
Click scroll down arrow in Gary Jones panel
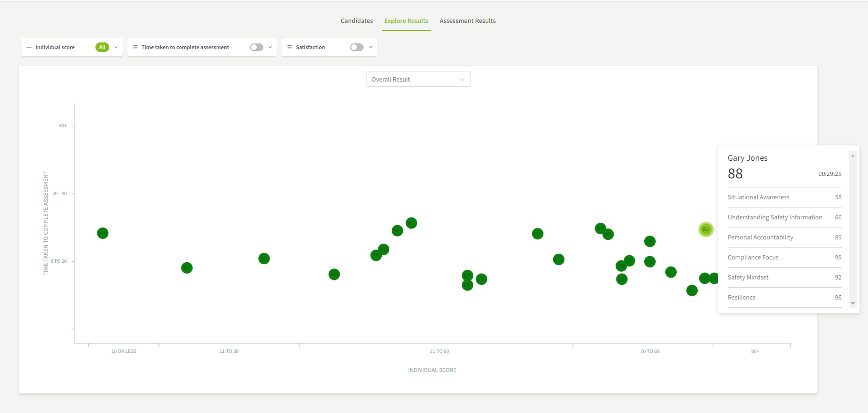[853, 303]
